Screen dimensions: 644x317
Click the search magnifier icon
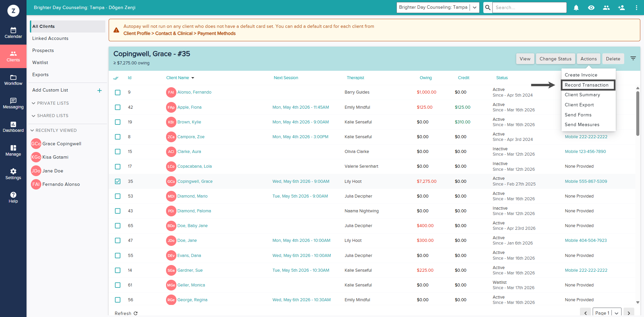coord(488,7)
